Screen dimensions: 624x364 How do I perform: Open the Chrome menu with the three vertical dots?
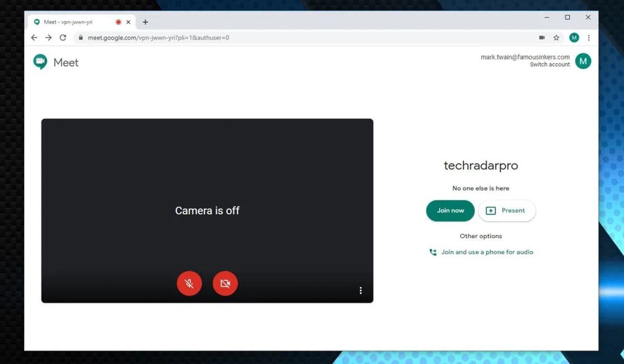click(589, 37)
